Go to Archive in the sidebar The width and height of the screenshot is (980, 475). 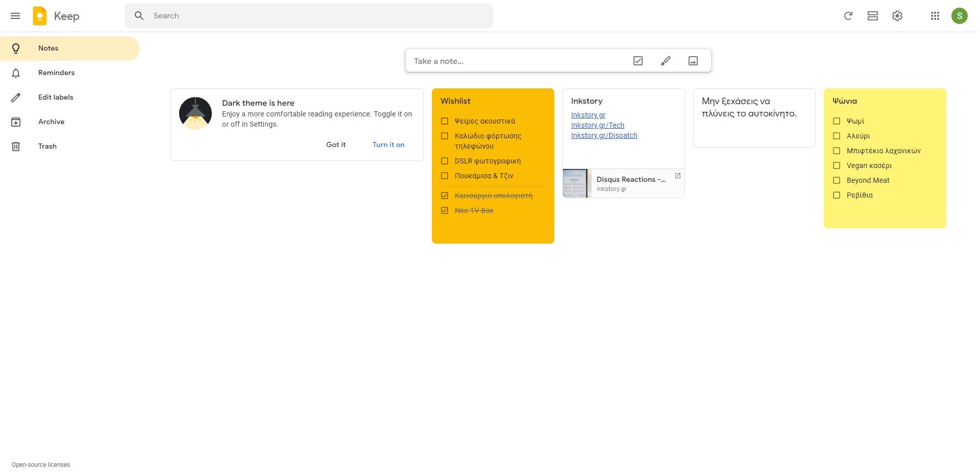click(x=51, y=122)
